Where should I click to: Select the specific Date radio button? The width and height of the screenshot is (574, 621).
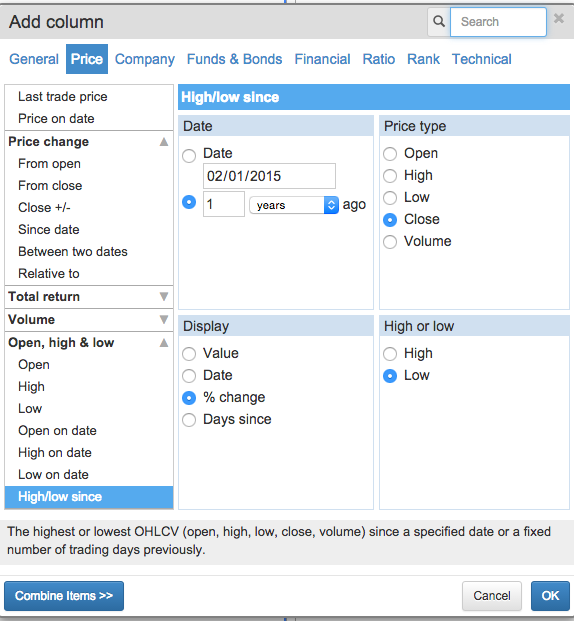(x=189, y=155)
